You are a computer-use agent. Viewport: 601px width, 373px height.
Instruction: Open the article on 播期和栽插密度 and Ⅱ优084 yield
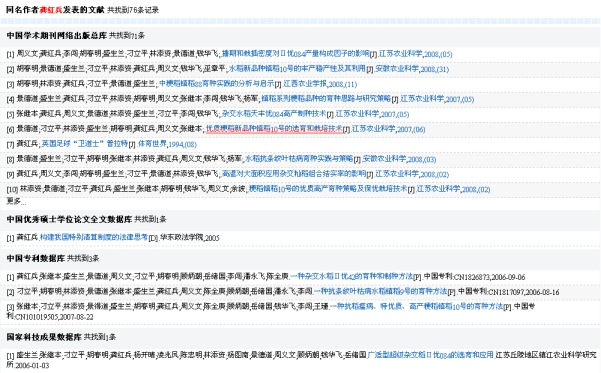(x=296, y=54)
